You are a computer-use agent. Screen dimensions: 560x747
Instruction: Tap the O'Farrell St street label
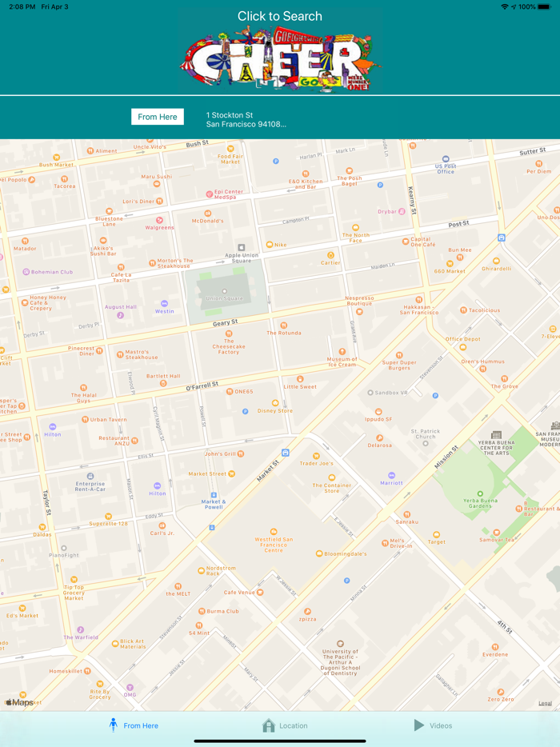point(202,385)
